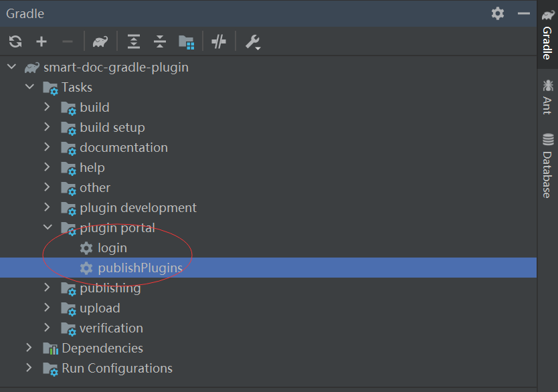Open the Gradle panel gear options
The height and width of the screenshot is (392, 558).
498,13
